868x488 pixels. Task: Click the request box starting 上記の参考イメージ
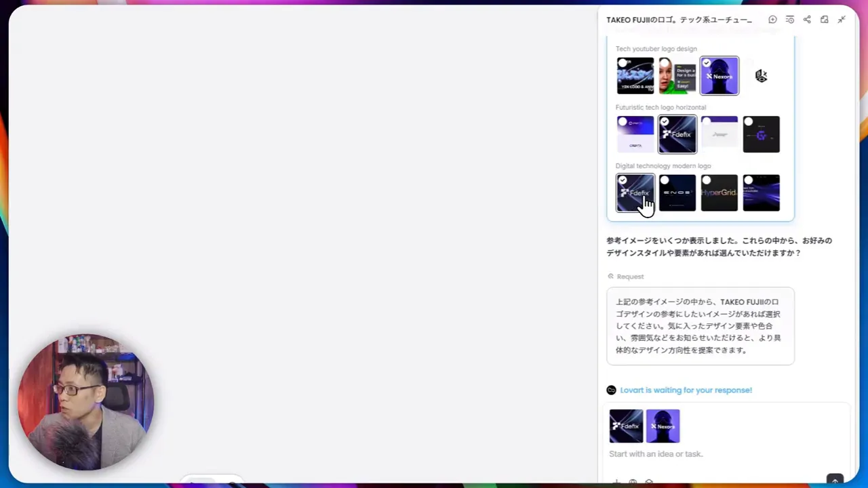tap(701, 326)
